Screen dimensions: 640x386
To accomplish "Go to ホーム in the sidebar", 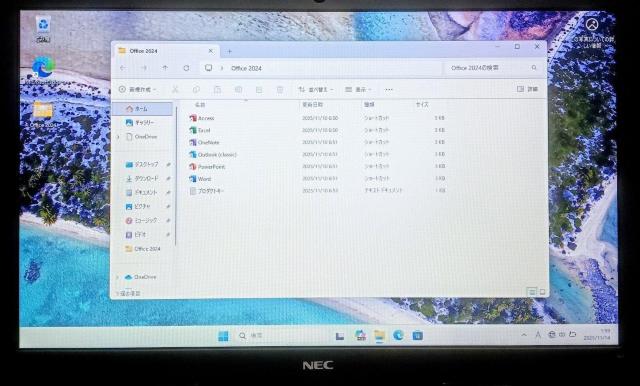I will (143, 109).
